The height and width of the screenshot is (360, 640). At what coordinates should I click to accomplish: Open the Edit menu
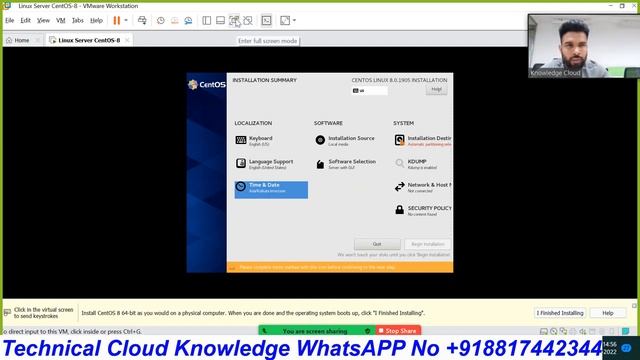tap(25, 20)
